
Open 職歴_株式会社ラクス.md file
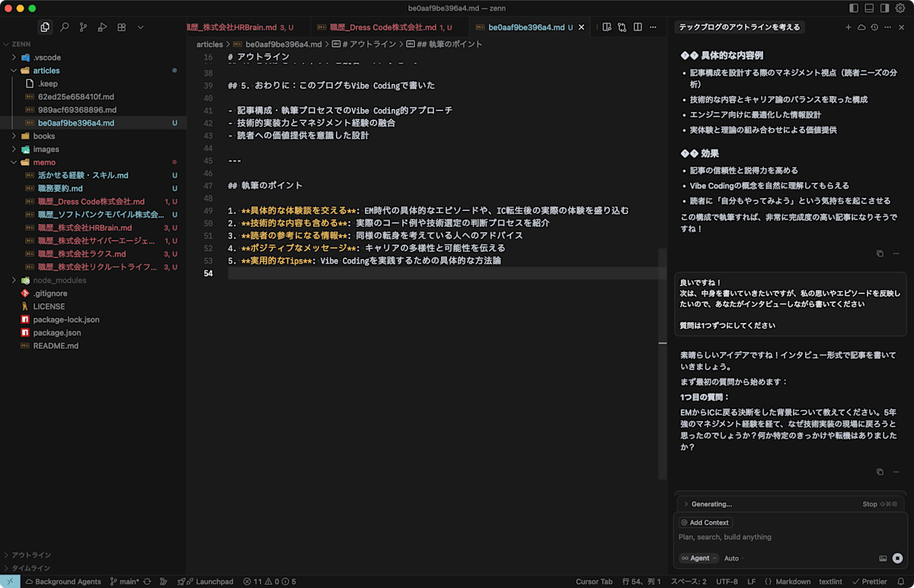click(x=93, y=254)
